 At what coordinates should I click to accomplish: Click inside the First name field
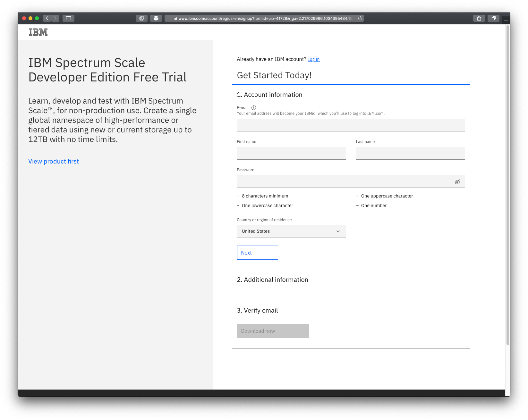coord(291,153)
